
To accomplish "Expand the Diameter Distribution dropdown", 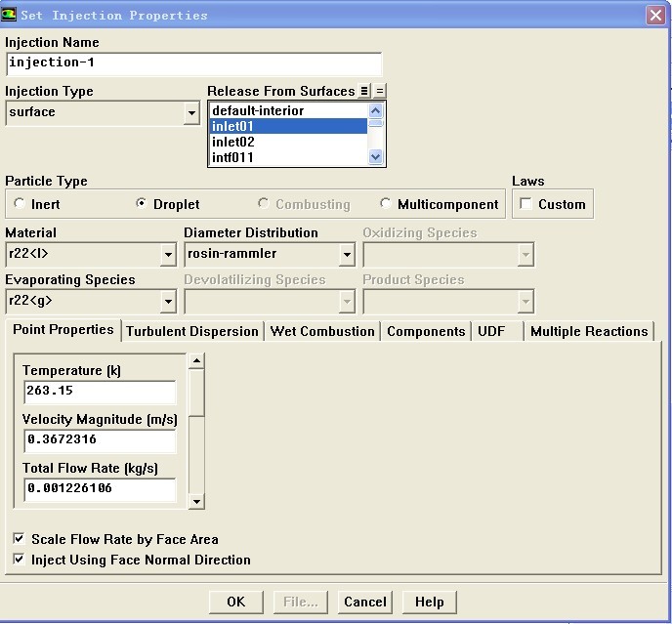I will pos(346,255).
